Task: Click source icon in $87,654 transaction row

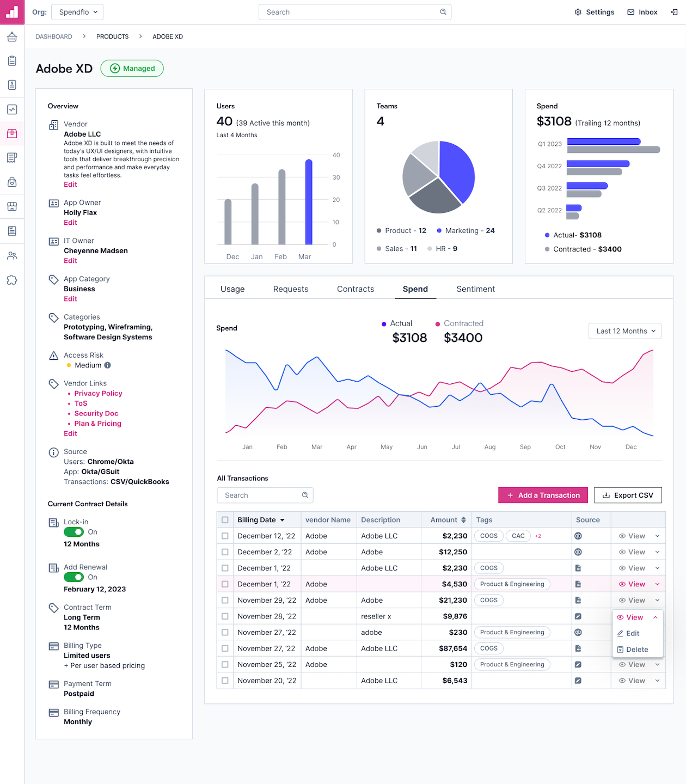Action: tap(578, 648)
